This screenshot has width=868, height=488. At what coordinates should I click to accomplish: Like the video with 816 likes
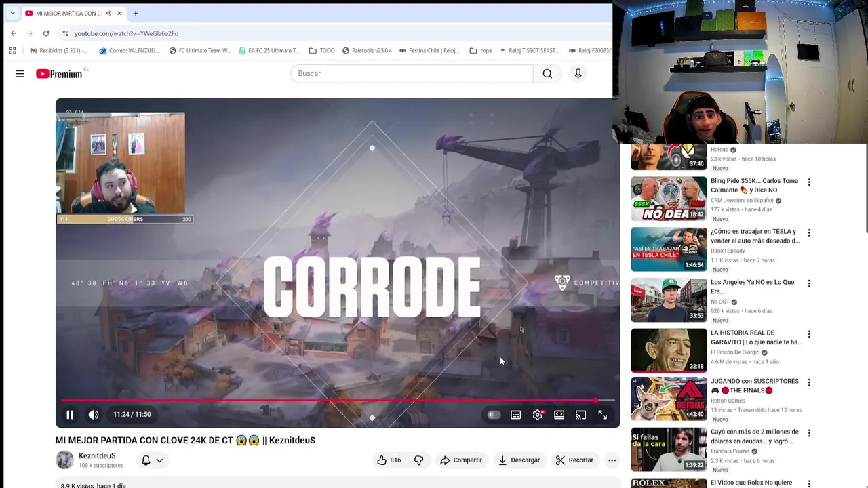coord(389,460)
